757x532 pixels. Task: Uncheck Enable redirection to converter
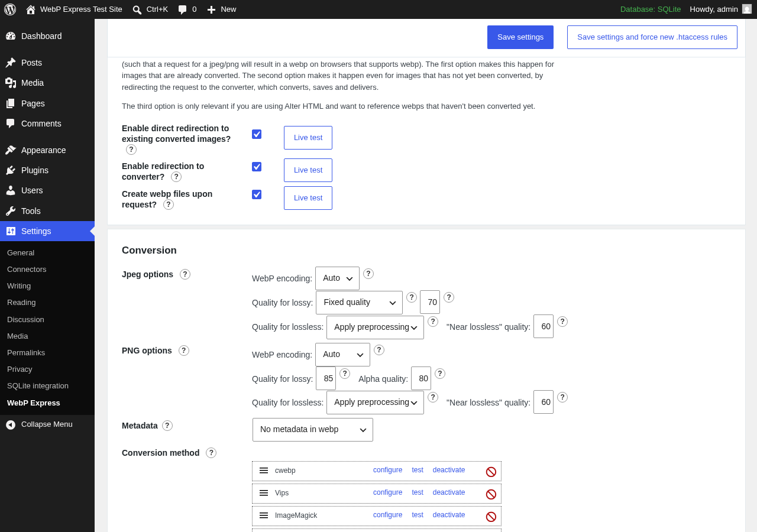(x=257, y=167)
